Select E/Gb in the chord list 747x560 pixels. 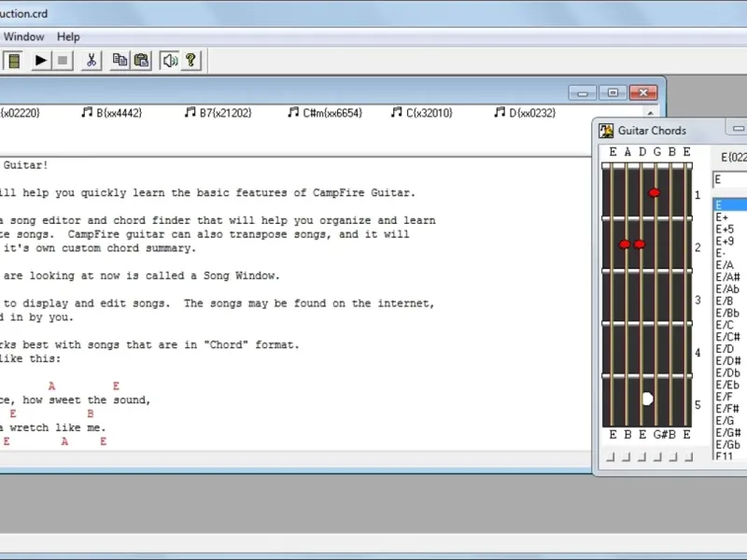[730, 445]
